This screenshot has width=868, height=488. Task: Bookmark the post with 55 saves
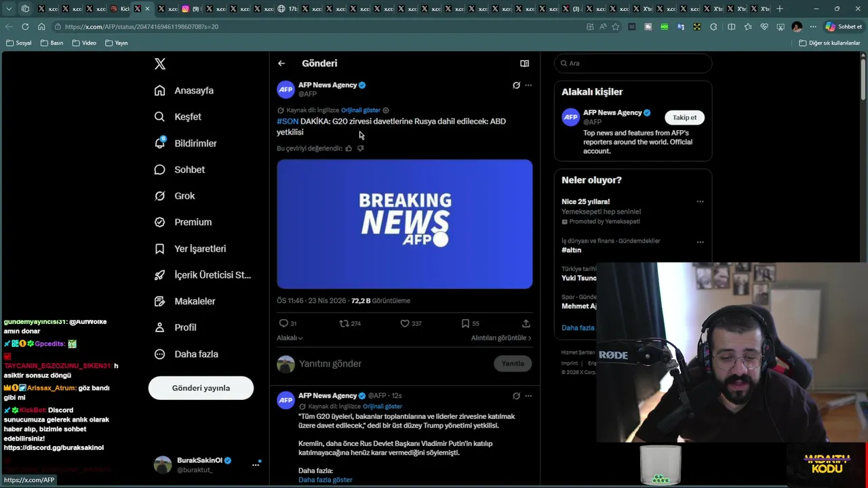(x=470, y=323)
